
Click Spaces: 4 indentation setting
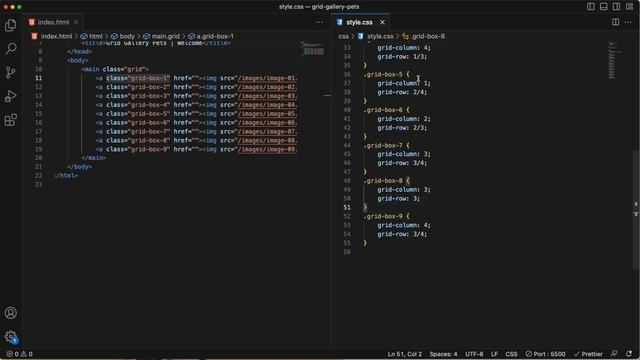[443, 354]
